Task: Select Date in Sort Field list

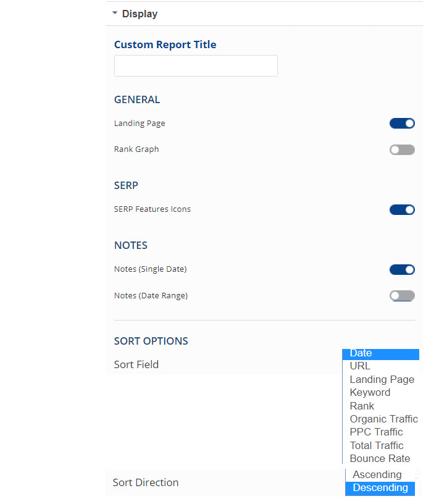Action: (361, 353)
